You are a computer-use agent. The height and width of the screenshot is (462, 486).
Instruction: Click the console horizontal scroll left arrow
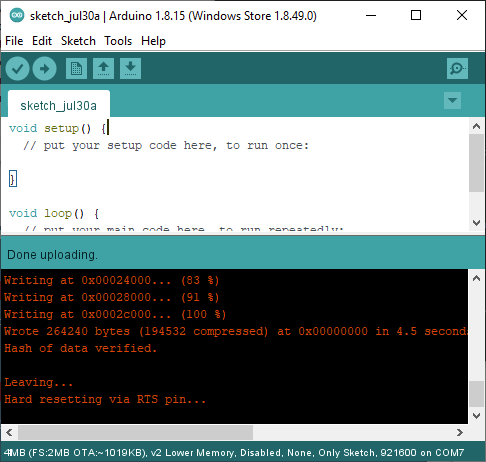(9, 433)
